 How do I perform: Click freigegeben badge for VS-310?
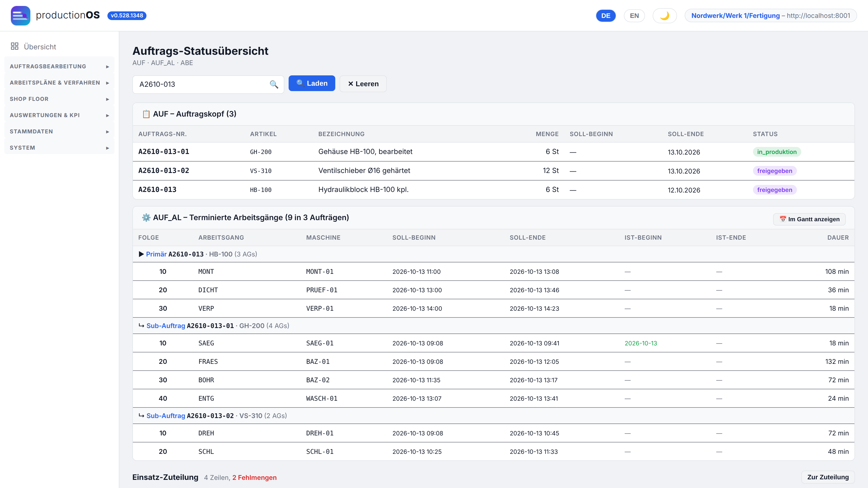(x=775, y=171)
